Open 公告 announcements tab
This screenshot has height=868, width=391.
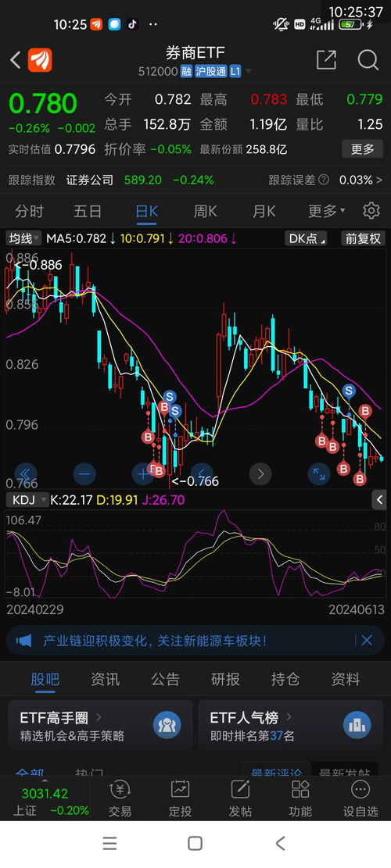point(166,679)
